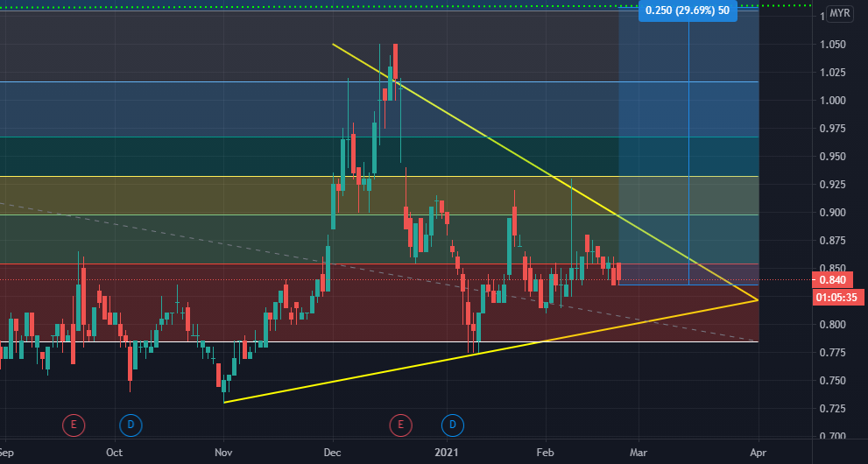Click the 0.975 price scale label

pyautogui.click(x=833, y=129)
